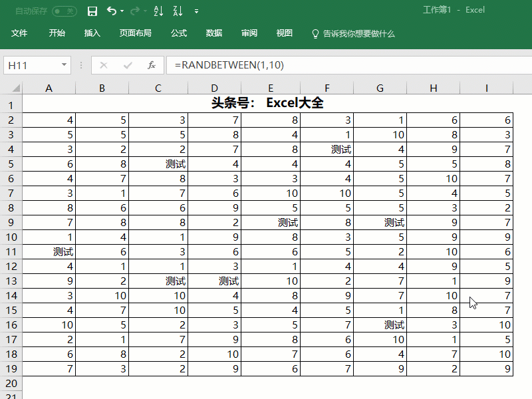The image size is (532, 399).
Task: Click cell G16 containing 测试
Action: tap(380, 325)
